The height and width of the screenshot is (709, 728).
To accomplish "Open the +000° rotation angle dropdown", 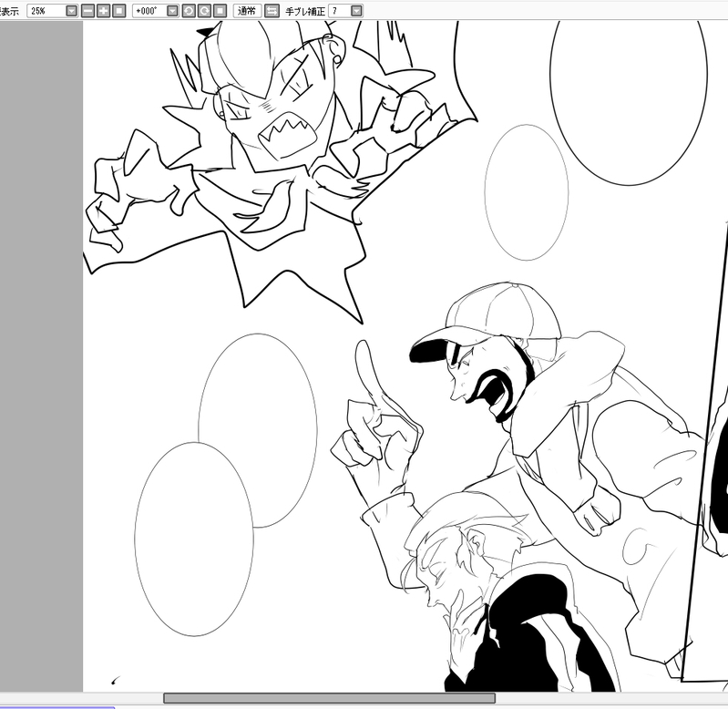I will click(172, 11).
